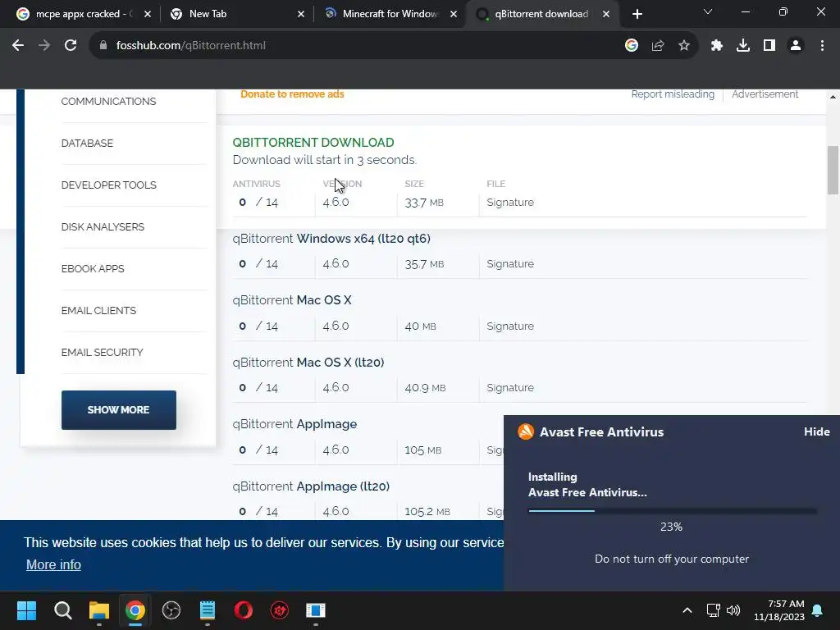This screenshot has height=630, width=840.
Task: Click the Avast logo in installer popup
Action: (x=526, y=431)
